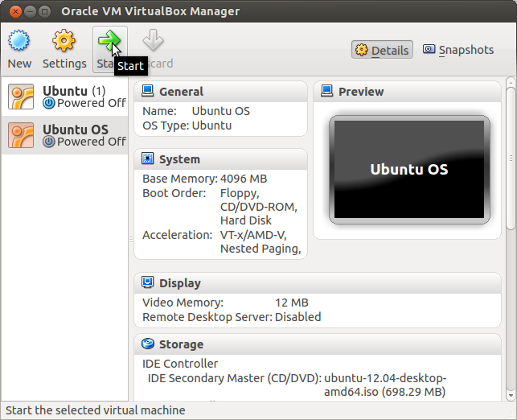Click the pane splitter handle beside VM list
The width and height of the screenshot is (517, 420).
[131, 240]
